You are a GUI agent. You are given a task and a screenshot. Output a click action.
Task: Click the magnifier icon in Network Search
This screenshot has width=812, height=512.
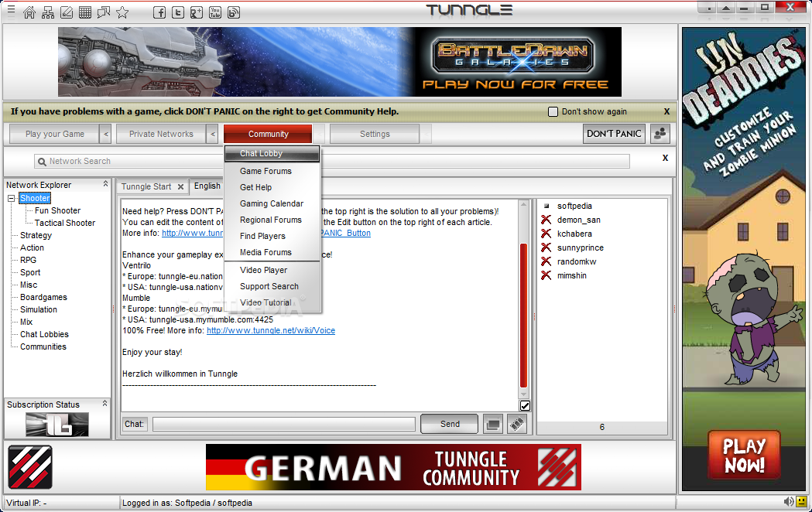point(42,162)
